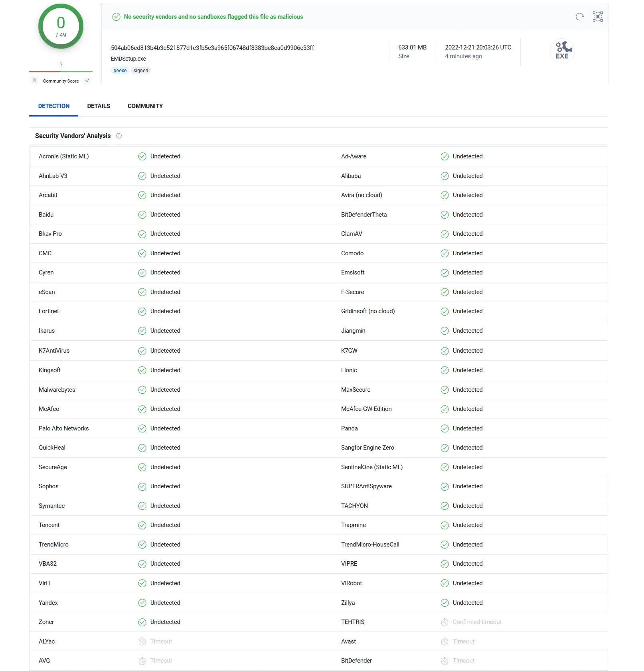Click the Panda undetected check icon
Screen dimensions: 644x671
[444, 428]
